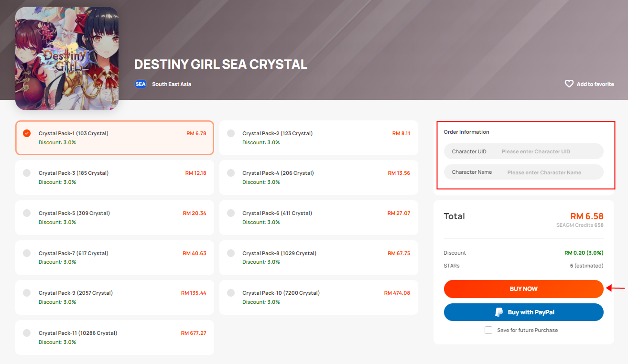The image size is (628, 364).
Task: Select Crystal Pack-11 (10286 Crystal) radio
Action: pyautogui.click(x=27, y=333)
